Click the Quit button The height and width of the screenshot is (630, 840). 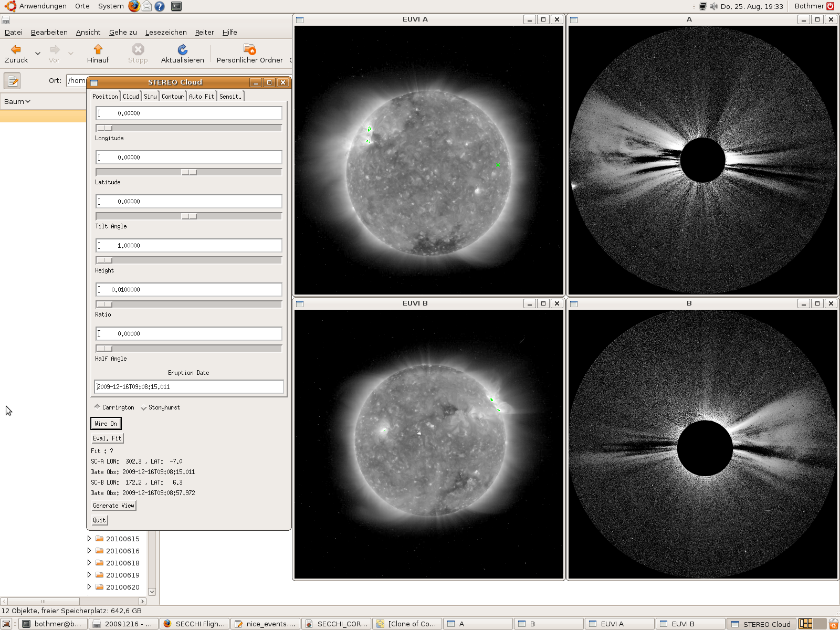(99, 520)
